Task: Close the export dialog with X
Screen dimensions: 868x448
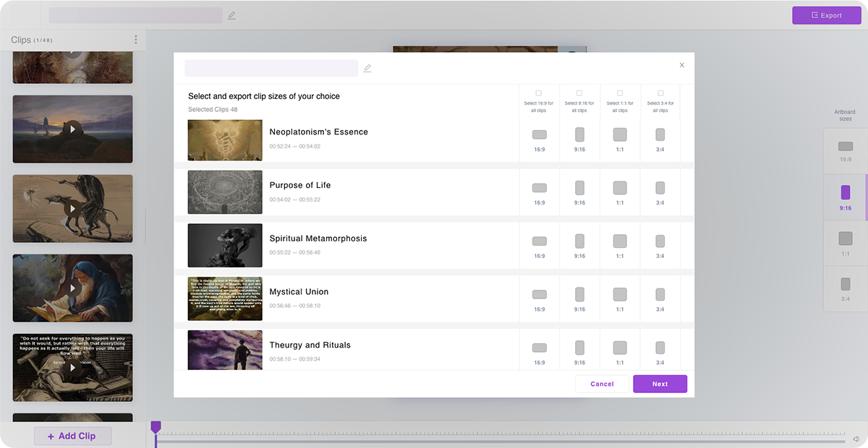Action: pyautogui.click(x=681, y=65)
